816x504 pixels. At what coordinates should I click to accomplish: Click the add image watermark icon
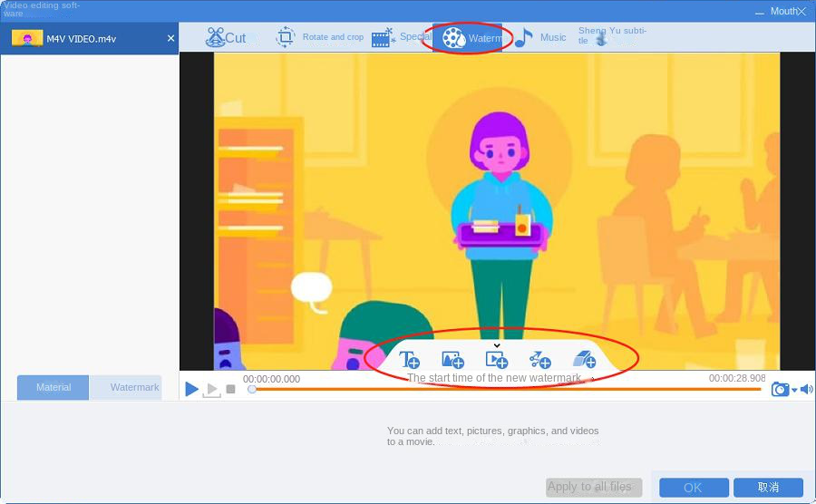[x=452, y=360]
